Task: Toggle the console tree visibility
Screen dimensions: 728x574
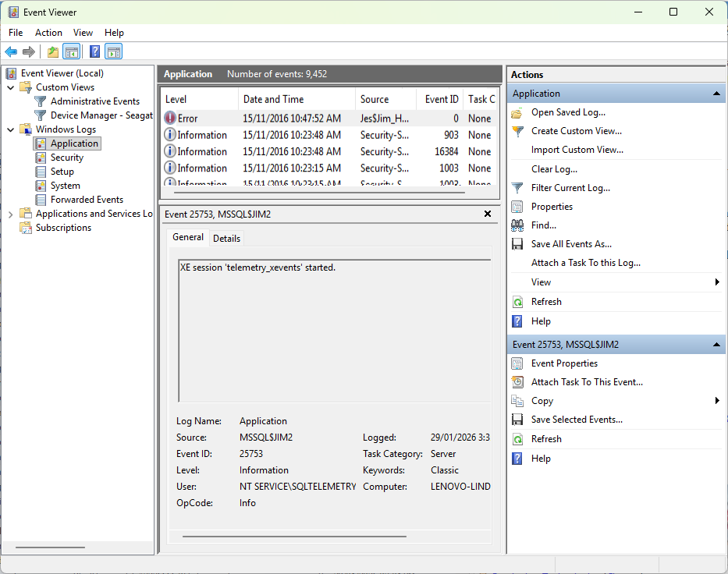Action: click(72, 51)
